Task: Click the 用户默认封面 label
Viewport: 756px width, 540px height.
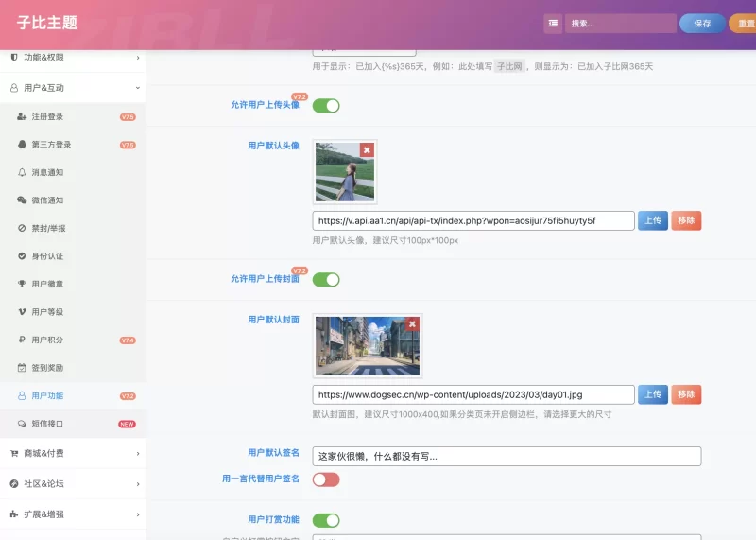Action: [273, 320]
